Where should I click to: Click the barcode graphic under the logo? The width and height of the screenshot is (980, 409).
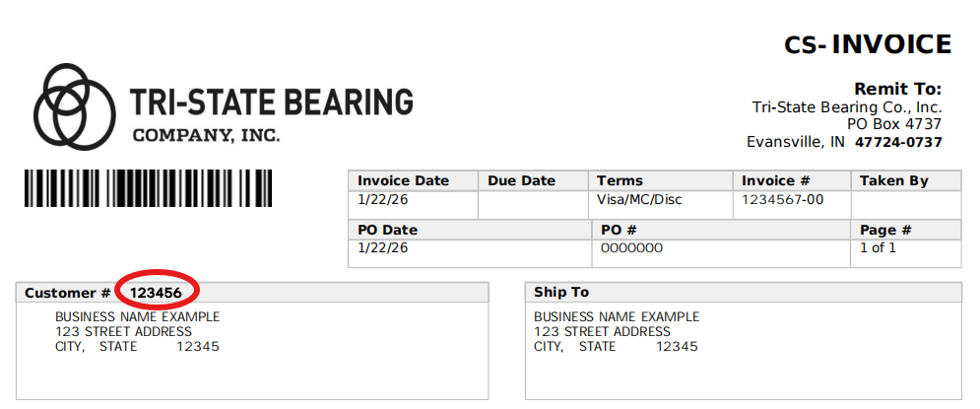pos(148,187)
